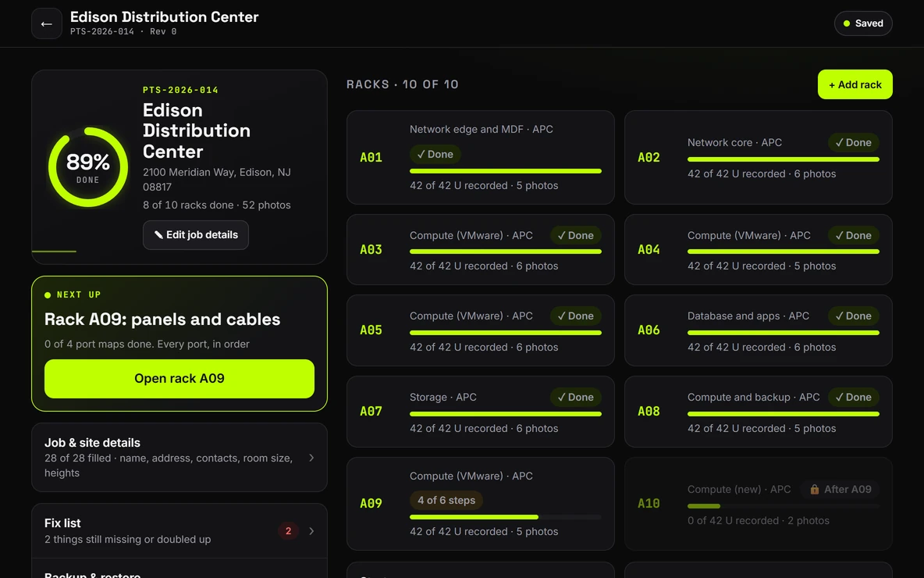Select the A05 rack label
The width and height of the screenshot is (924, 578).
click(371, 330)
